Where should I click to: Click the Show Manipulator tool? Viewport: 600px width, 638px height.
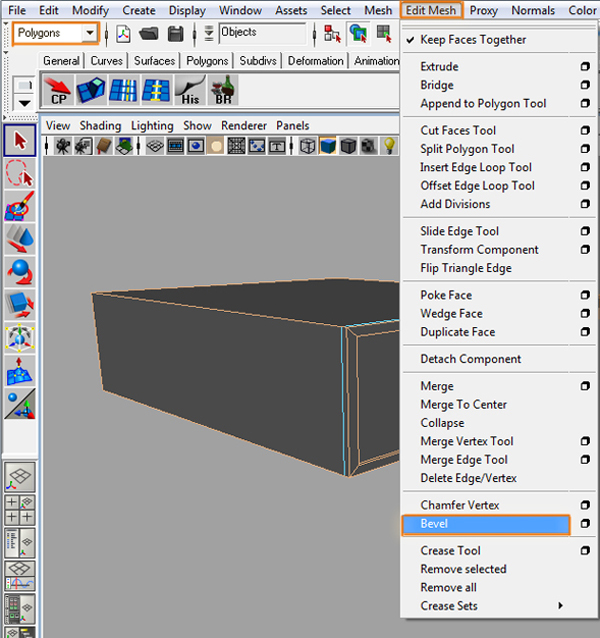click(20, 404)
